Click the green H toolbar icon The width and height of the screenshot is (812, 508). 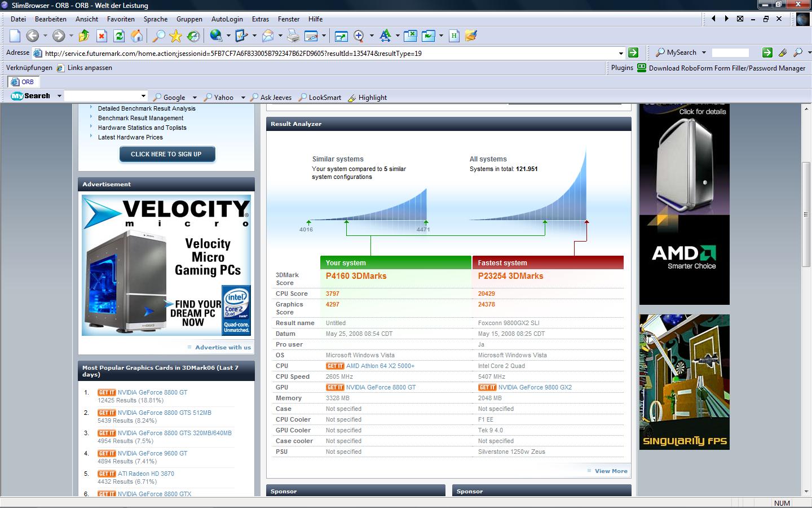click(454, 36)
